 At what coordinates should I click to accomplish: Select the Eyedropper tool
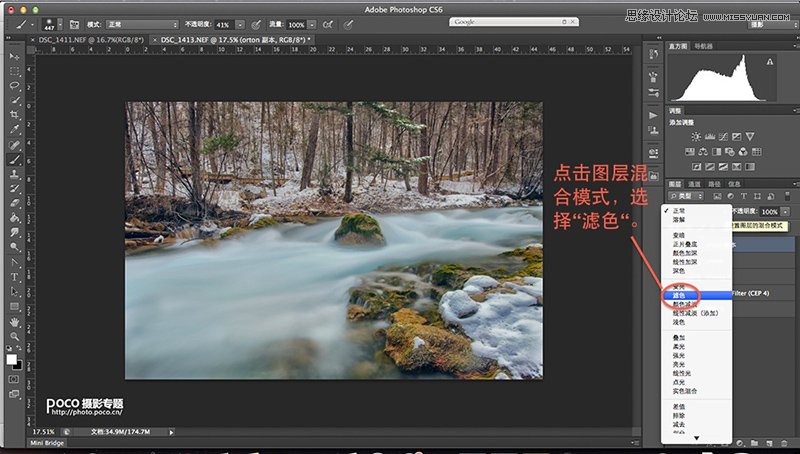[15, 129]
